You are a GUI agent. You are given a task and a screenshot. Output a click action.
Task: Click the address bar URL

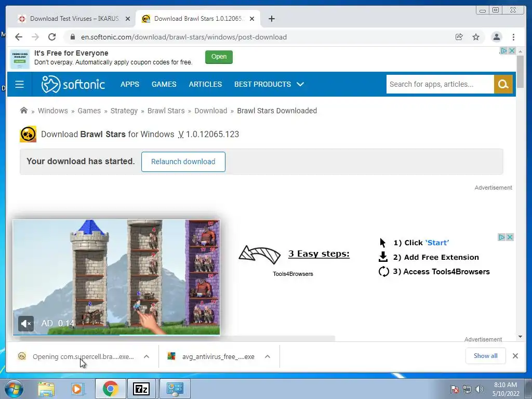point(183,37)
